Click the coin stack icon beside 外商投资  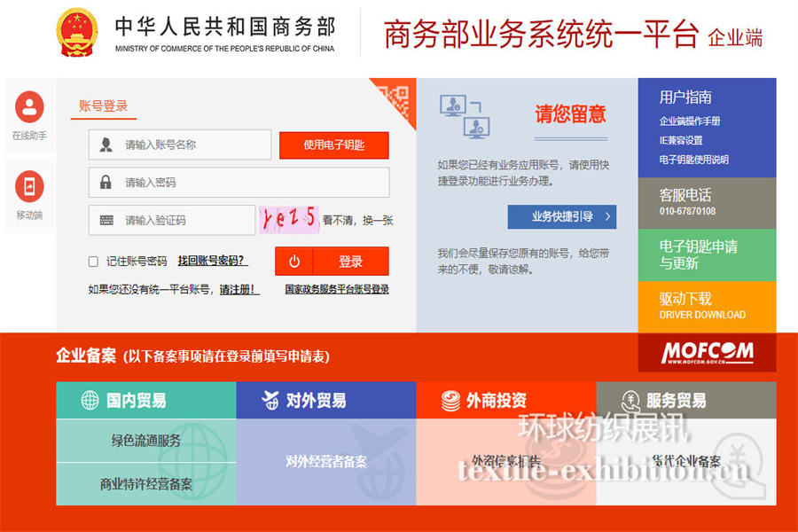tap(450, 401)
